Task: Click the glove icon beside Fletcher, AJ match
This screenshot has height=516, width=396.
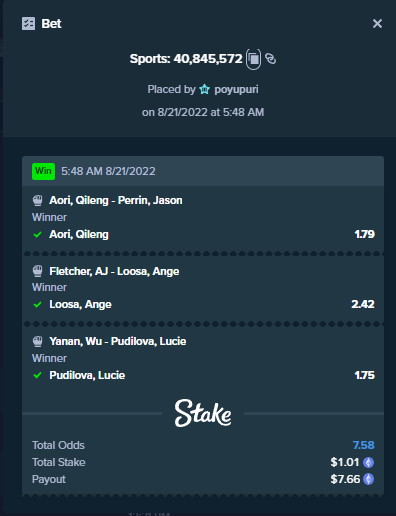Action: [38, 271]
